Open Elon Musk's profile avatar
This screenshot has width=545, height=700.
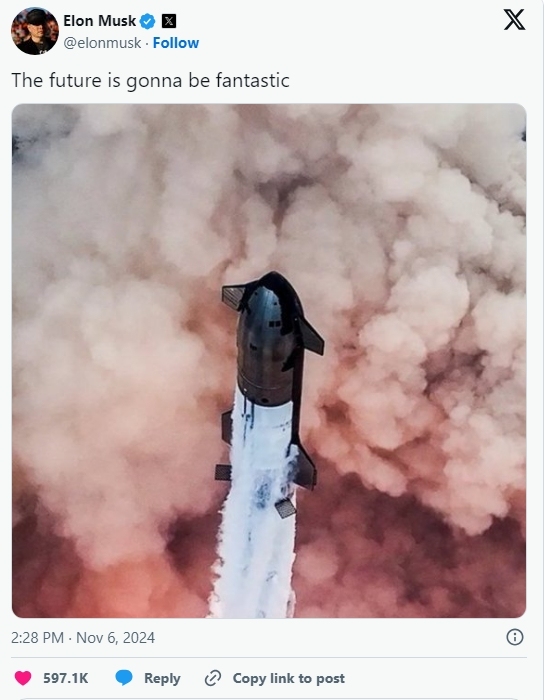pyautogui.click(x=35, y=31)
